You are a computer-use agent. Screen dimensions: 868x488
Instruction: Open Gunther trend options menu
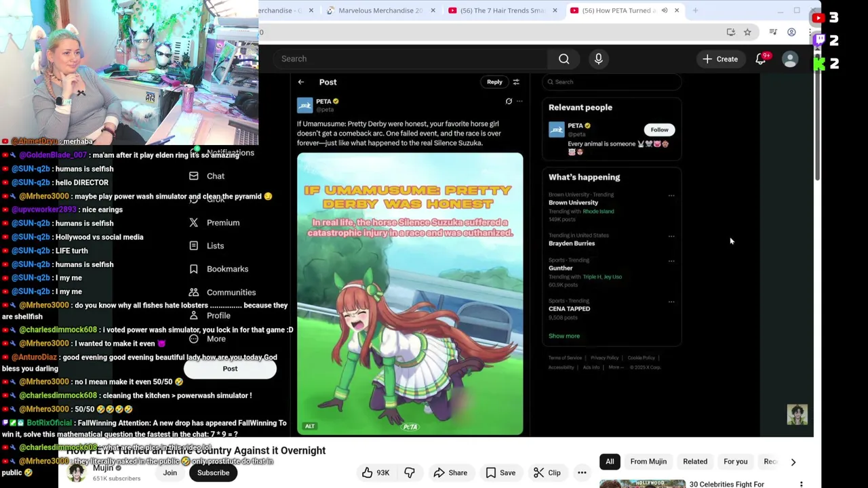pos(671,261)
